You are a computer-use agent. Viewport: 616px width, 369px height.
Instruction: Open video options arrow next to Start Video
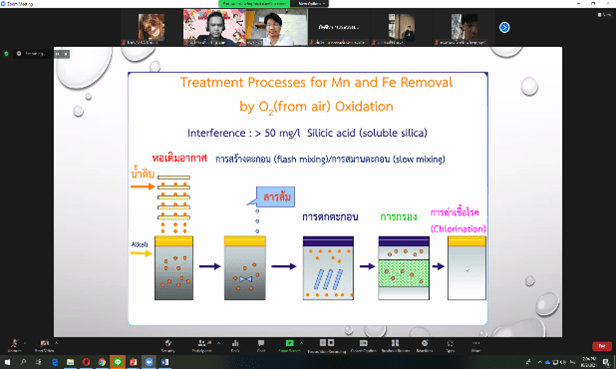(x=57, y=343)
